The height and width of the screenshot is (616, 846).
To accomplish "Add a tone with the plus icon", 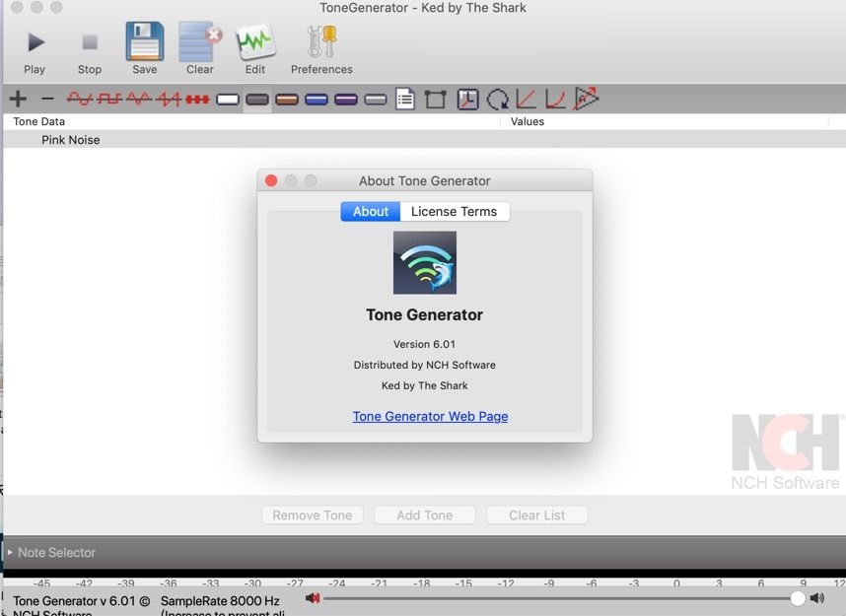I will 18,99.
